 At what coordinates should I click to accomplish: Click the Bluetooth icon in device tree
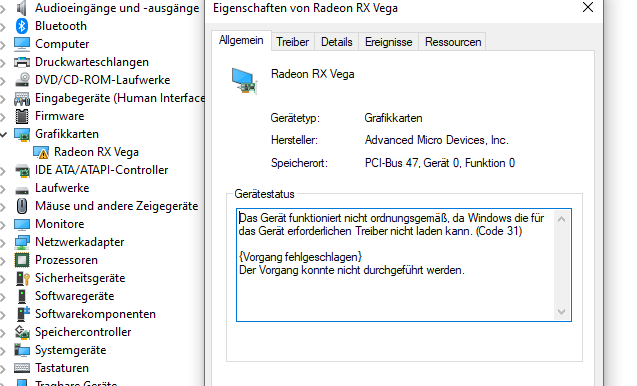(22, 26)
